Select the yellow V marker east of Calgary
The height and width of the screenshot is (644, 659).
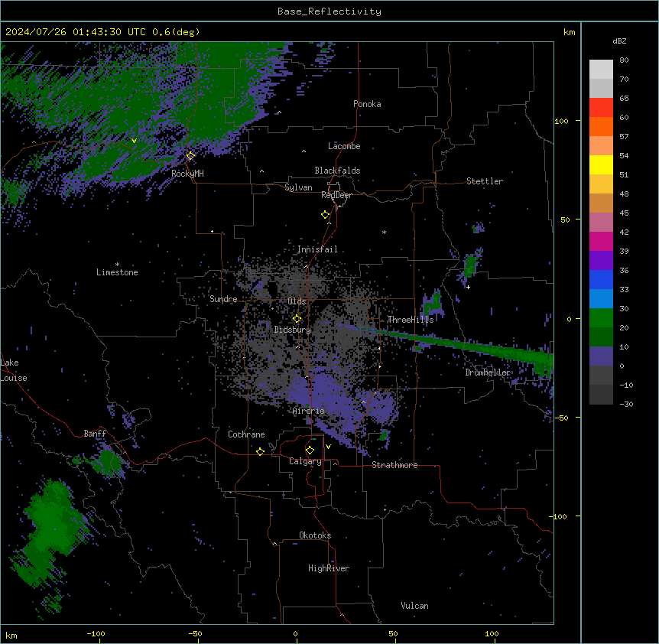coord(328,447)
